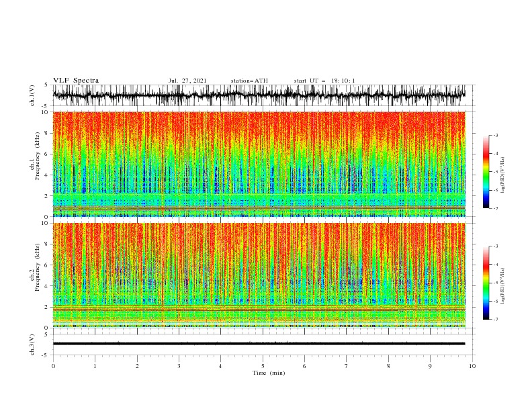Click the "7" tick on time axis

click(x=347, y=366)
